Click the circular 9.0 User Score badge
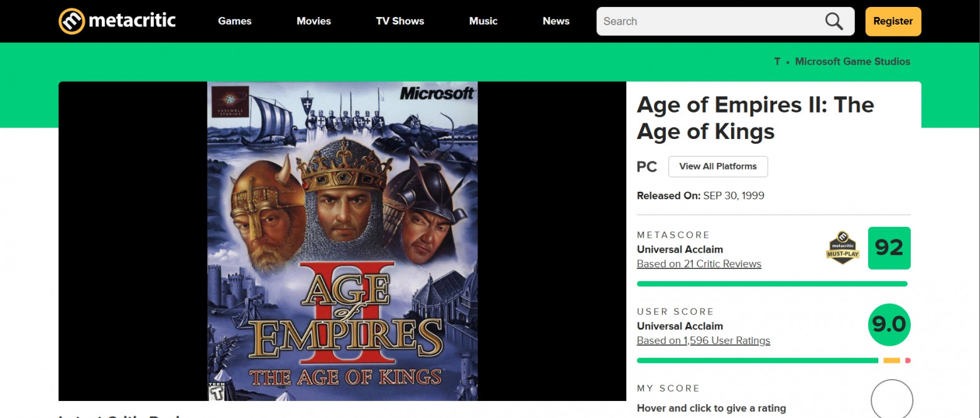 tap(889, 324)
